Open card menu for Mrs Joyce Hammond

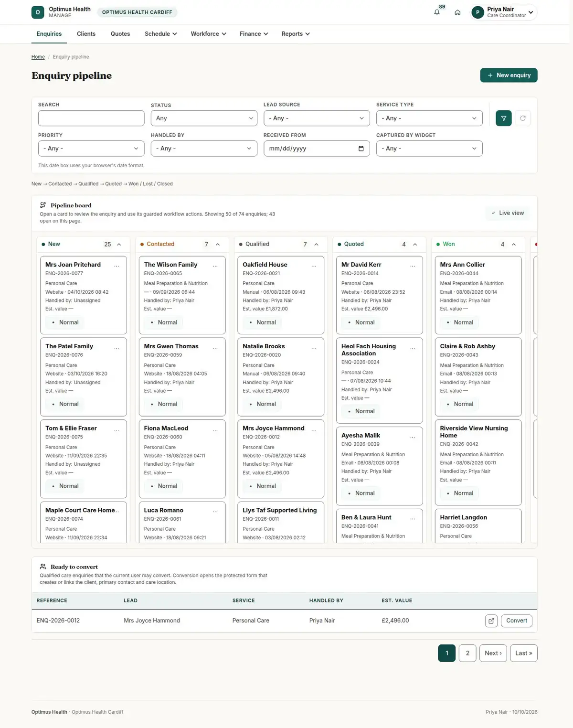[314, 429]
